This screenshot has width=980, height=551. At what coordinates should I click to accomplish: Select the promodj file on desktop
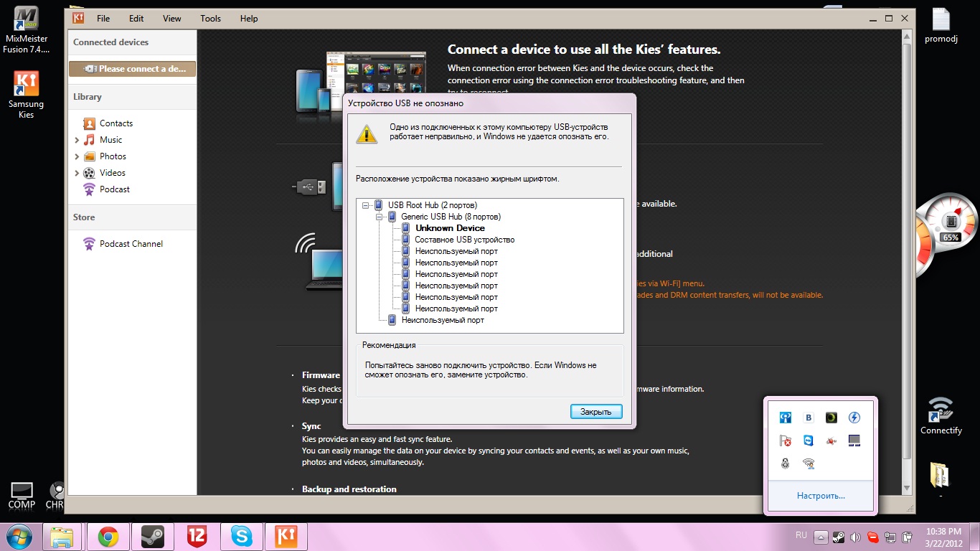pos(941,25)
